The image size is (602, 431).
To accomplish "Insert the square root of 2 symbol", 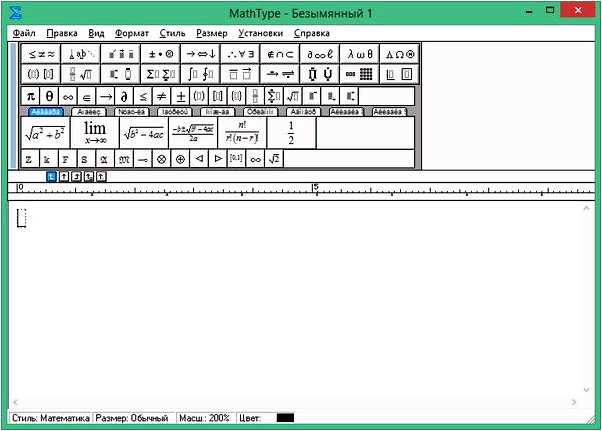I will (274, 159).
